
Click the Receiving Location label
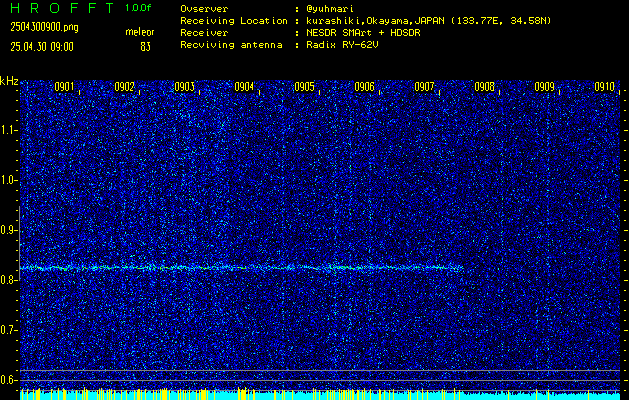point(234,21)
